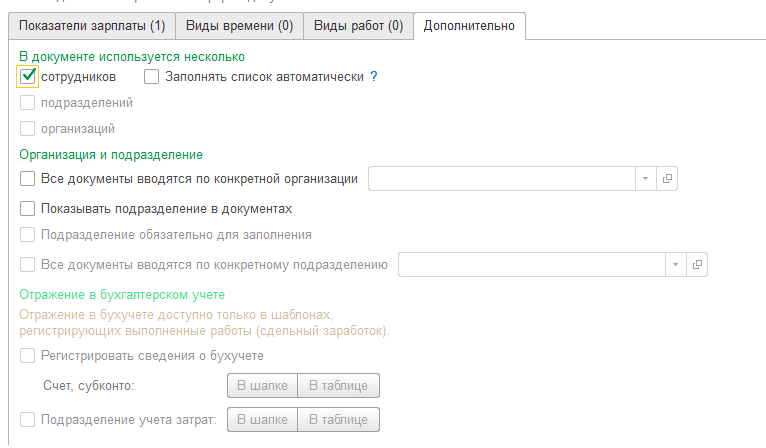766x448 pixels.
Task: Click "В шапке" for Счет, субконто
Action: click(x=262, y=385)
